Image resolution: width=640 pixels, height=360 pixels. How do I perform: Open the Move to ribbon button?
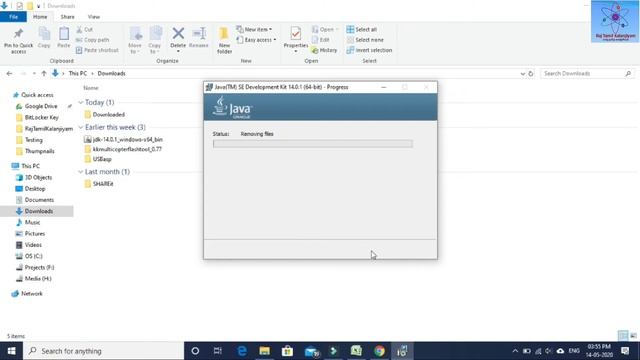pos(135,40)
